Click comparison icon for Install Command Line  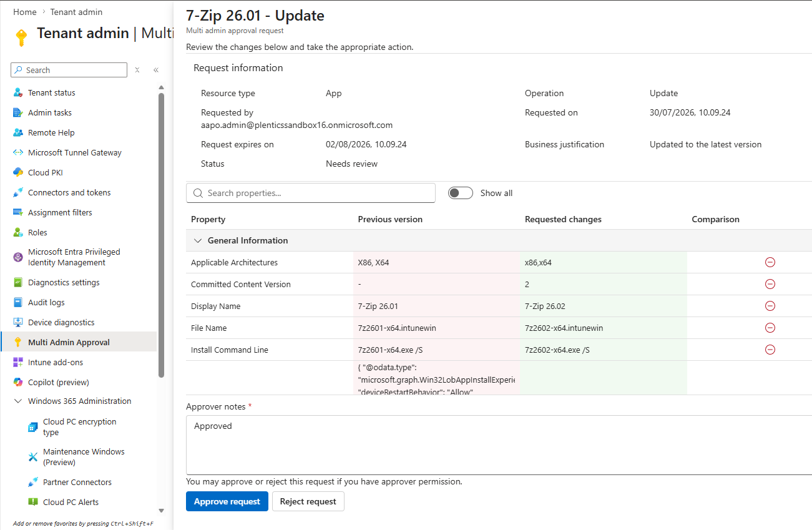pyautogui.click(x=770, y=350)
